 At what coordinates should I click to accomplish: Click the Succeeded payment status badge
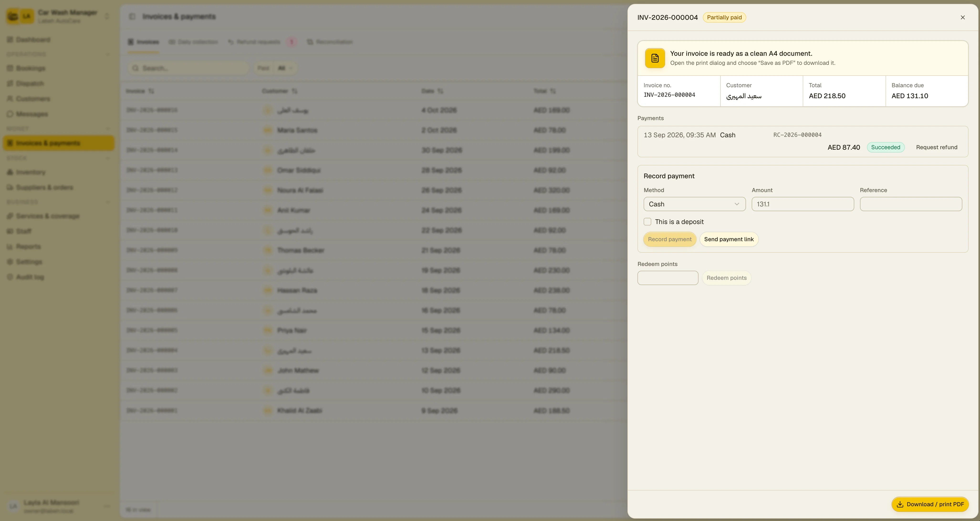pos(886,148)
